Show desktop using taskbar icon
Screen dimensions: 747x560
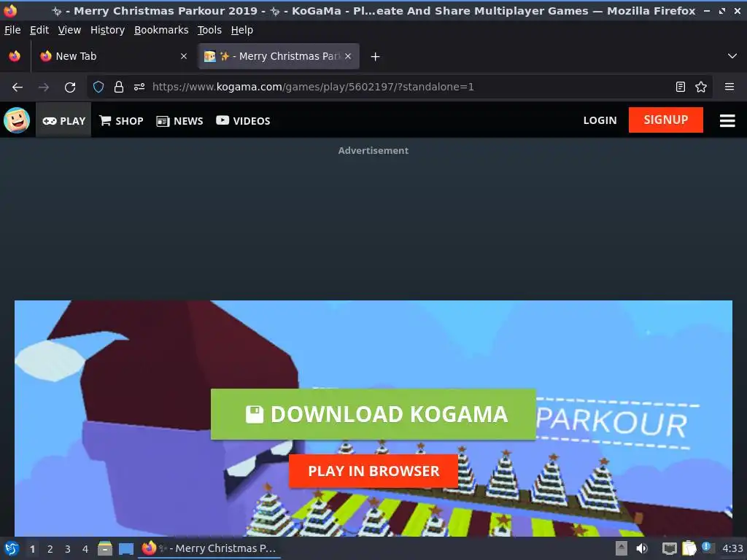(125, 549)
